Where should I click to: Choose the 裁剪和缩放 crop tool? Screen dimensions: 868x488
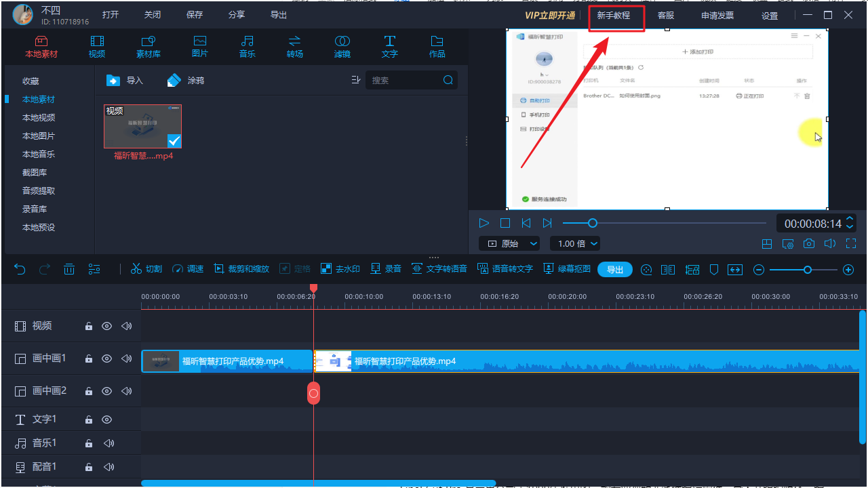pos(241,269)
